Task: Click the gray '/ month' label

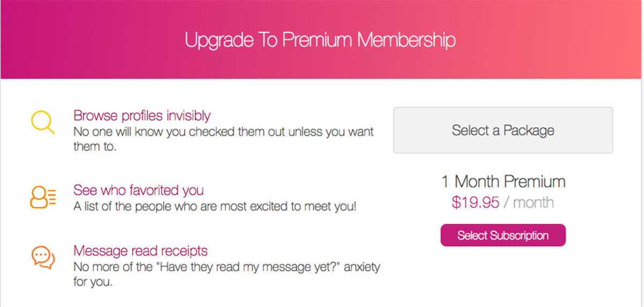Action: click(x=530, y=202)
